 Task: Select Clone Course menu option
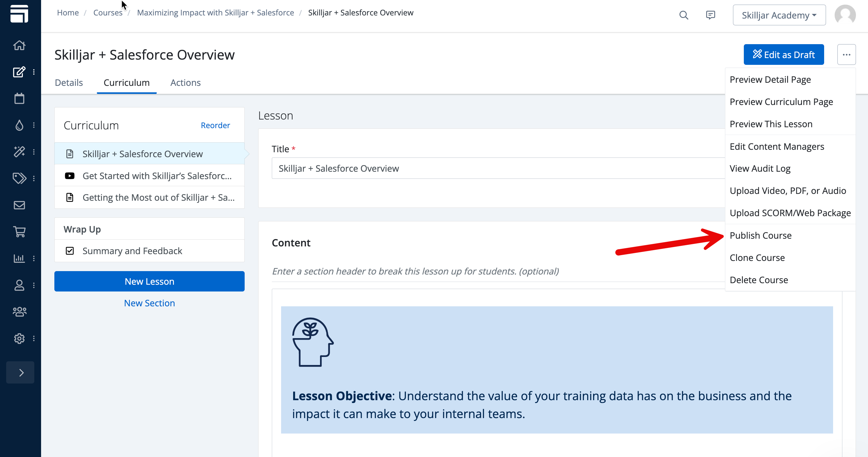757,258
